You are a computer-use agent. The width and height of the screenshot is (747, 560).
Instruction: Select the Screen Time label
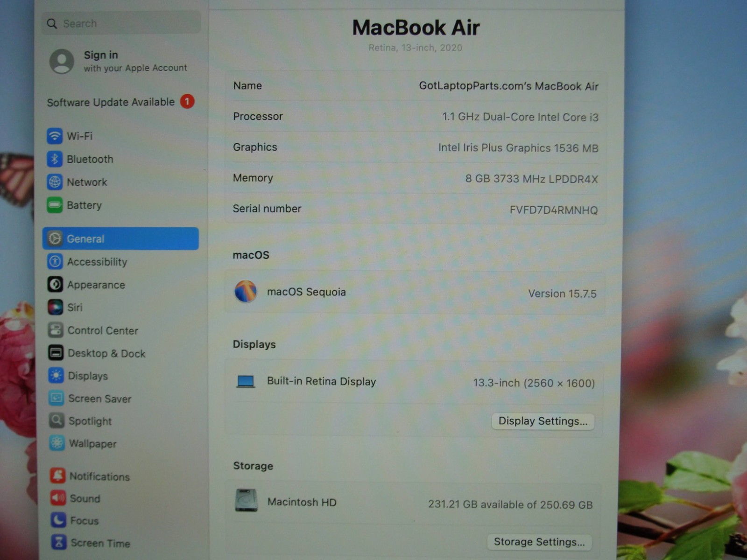pos(100,543)
